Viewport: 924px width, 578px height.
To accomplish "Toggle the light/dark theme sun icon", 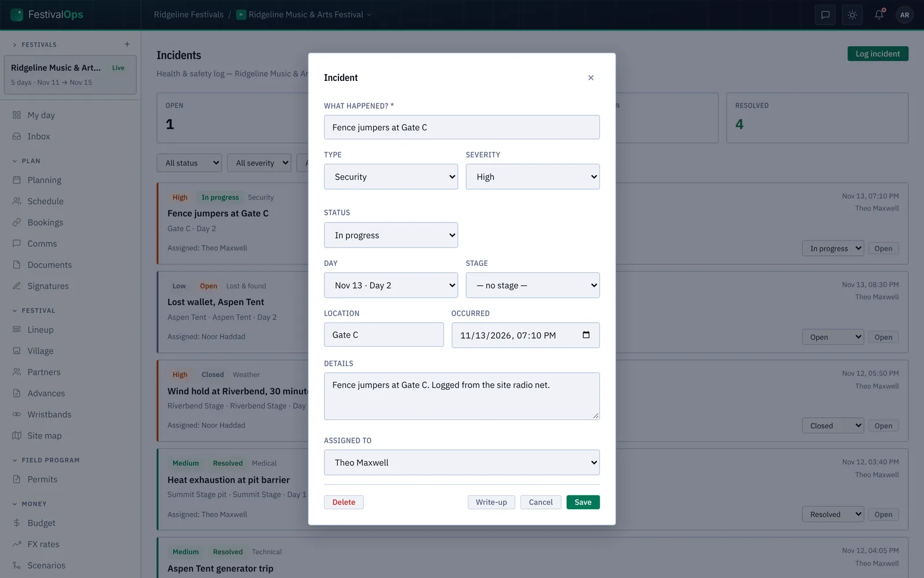I will click(x=852, y=15).
